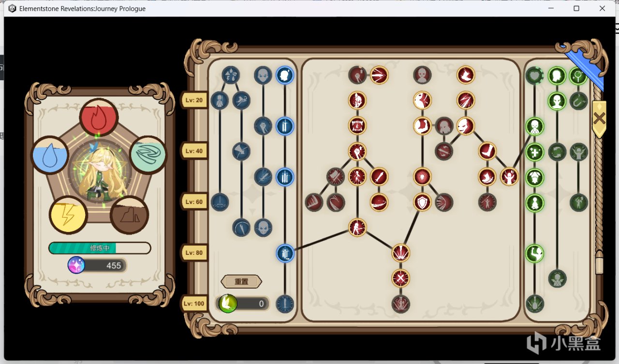Select the red curved saber skill
This screenshot has width=619, height=364.
tap(379, 202)
